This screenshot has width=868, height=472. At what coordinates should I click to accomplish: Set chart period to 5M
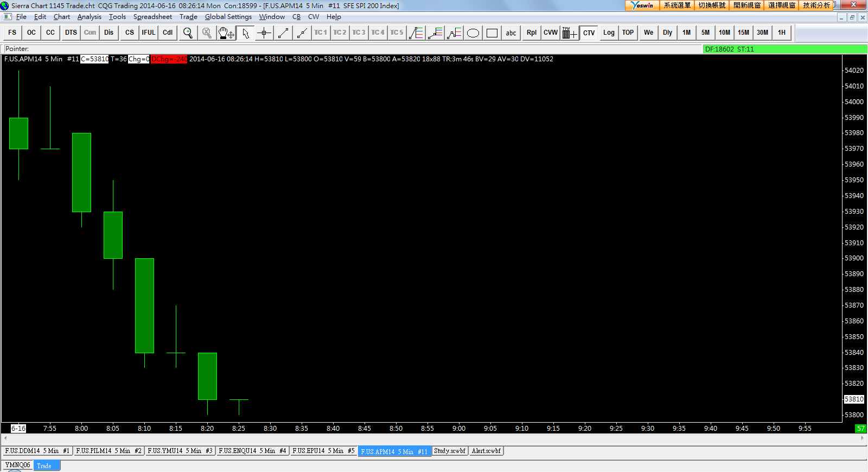(705, 33)
